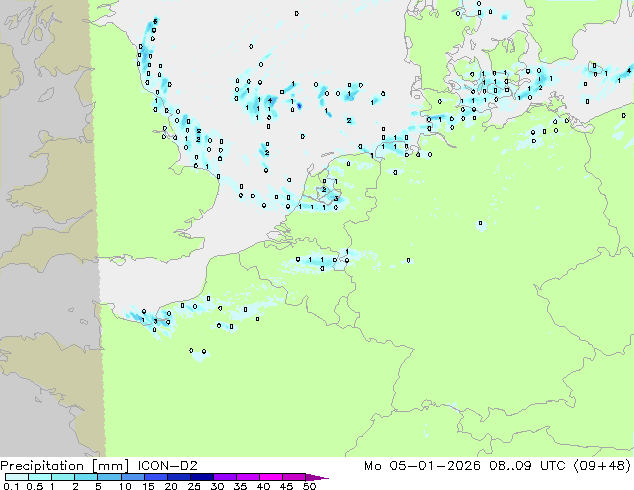Viewport: 634px width, 490px height.
Task: Click the '25' legend scale label
Action: click(194, 486)
